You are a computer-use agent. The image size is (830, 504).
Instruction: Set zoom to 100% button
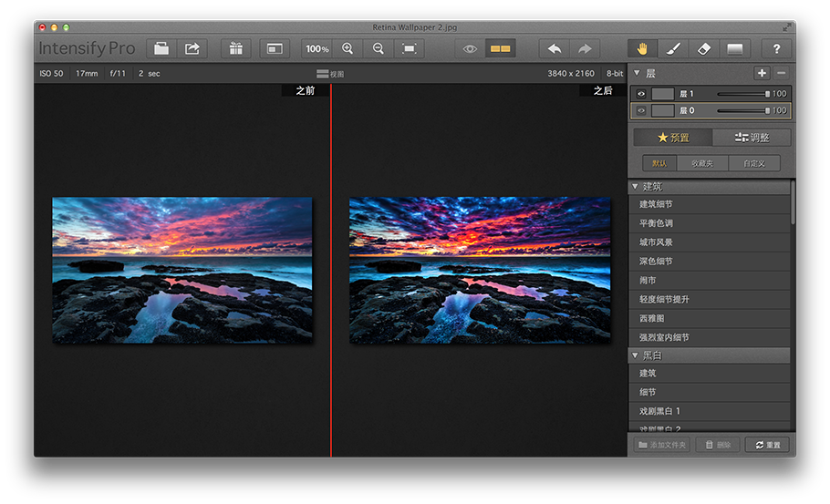click(316, 48)
